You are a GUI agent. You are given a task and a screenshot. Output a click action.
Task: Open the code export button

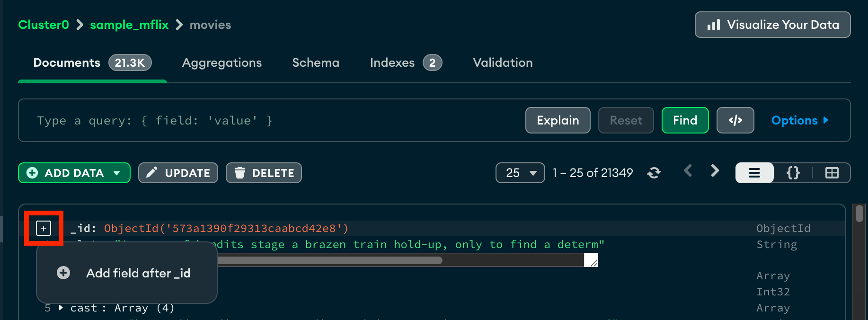tap(735, 120)
